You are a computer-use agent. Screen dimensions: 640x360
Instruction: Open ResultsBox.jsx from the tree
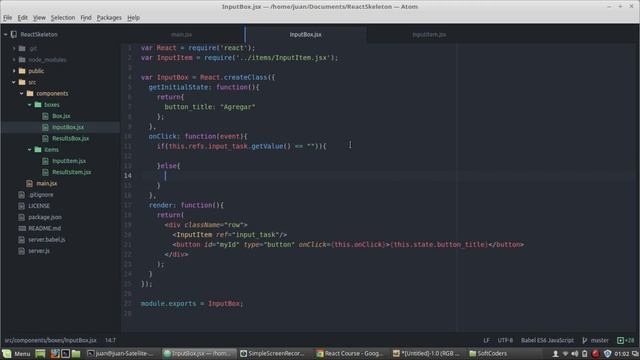pos(71,138)
